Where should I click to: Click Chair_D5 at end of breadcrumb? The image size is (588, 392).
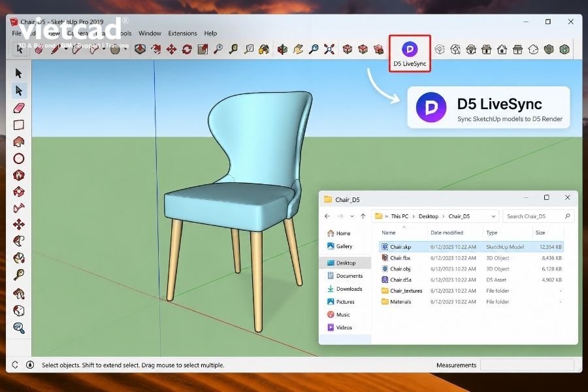[459, 216]
